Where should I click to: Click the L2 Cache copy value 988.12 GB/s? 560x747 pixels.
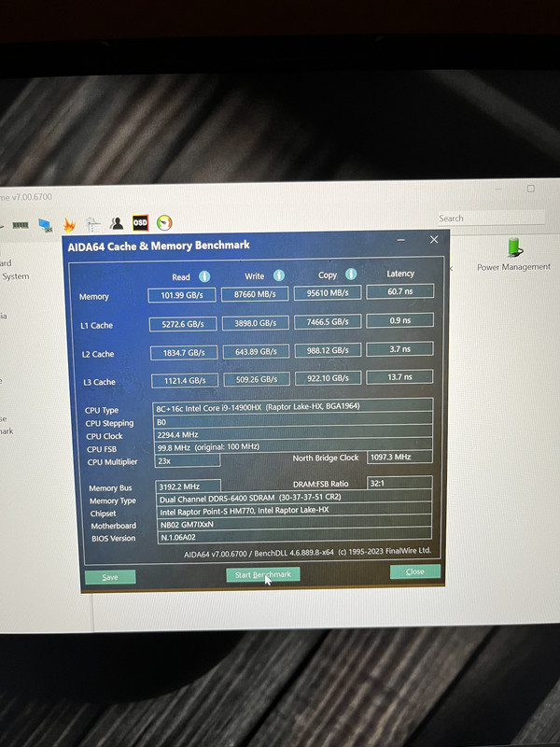coord(328,350)
